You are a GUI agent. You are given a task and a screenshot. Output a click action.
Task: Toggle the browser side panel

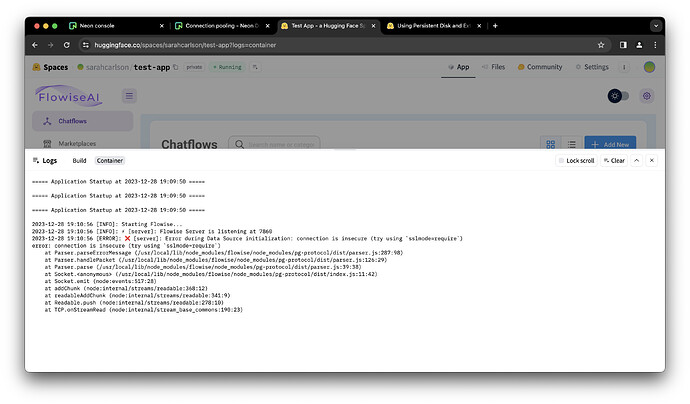click(623, 45)
